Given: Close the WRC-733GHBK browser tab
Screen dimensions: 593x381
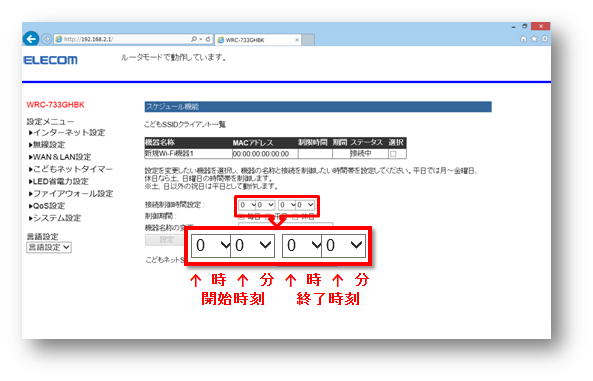Looking at the screenshot, I should click(296, 40).
